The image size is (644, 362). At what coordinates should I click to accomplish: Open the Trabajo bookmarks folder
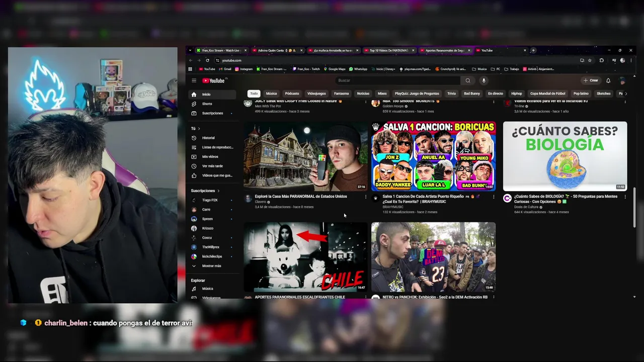pos(511,69)
